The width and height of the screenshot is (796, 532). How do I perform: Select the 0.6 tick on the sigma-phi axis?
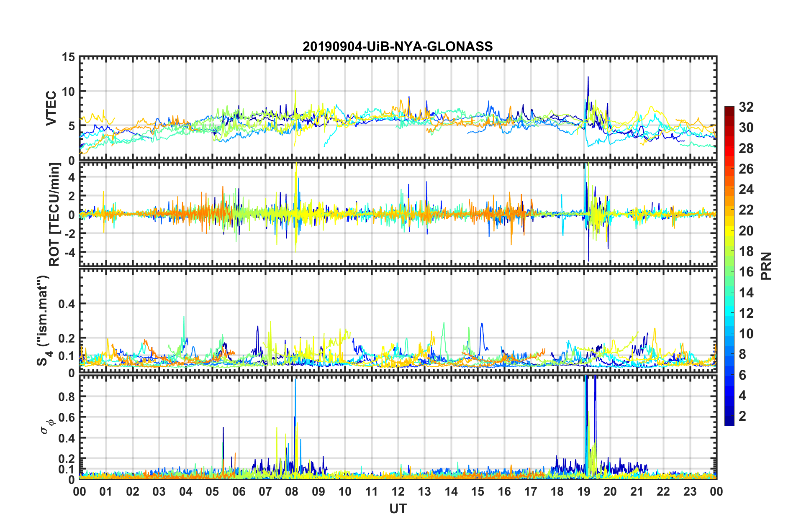pos(67,417)
